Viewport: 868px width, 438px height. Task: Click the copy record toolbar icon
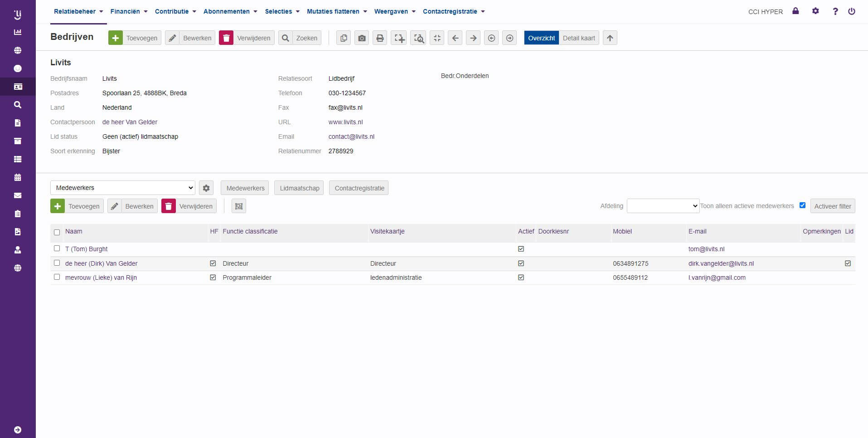[x=344, y=38]
